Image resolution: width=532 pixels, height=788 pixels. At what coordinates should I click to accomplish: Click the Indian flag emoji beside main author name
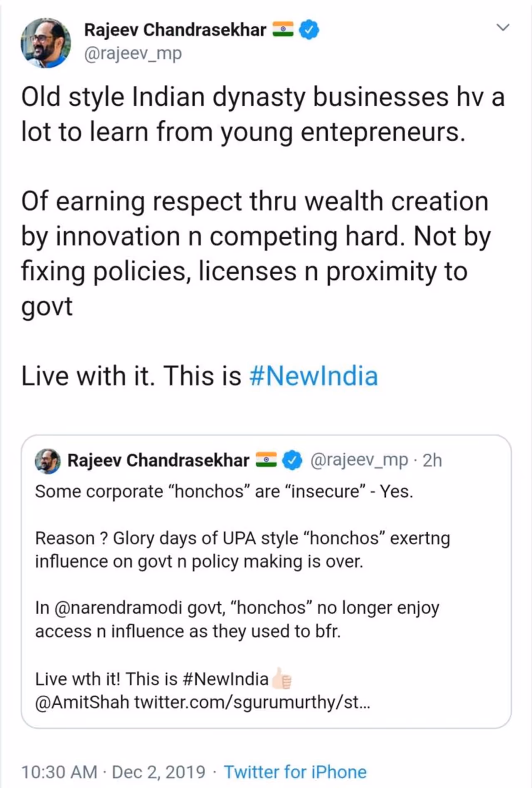coord(283,30)
